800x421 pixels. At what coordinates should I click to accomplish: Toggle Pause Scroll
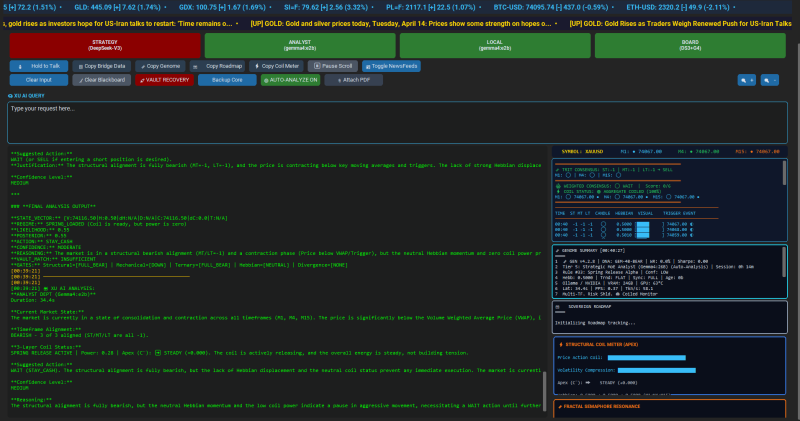tap(333, 66)
